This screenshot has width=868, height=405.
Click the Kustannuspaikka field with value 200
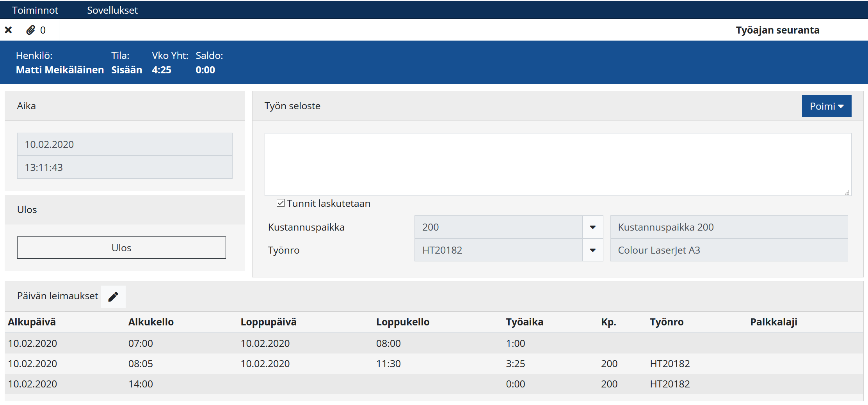[498, 227]
